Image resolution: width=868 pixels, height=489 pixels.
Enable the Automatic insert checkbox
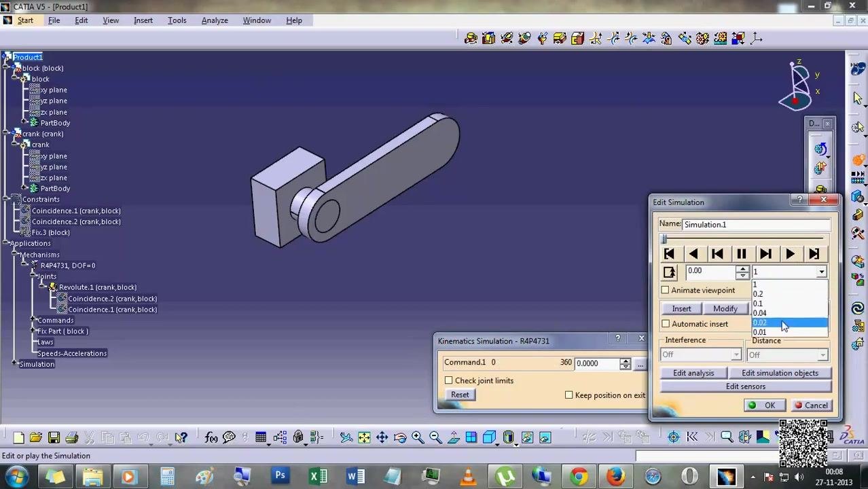tap(666, 325)
